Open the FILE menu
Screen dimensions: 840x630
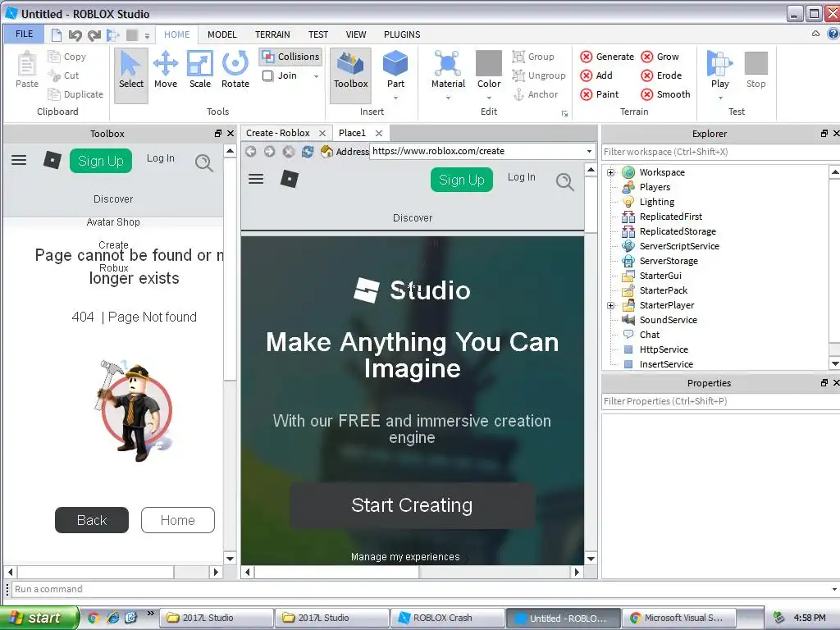tap(24, 34)
